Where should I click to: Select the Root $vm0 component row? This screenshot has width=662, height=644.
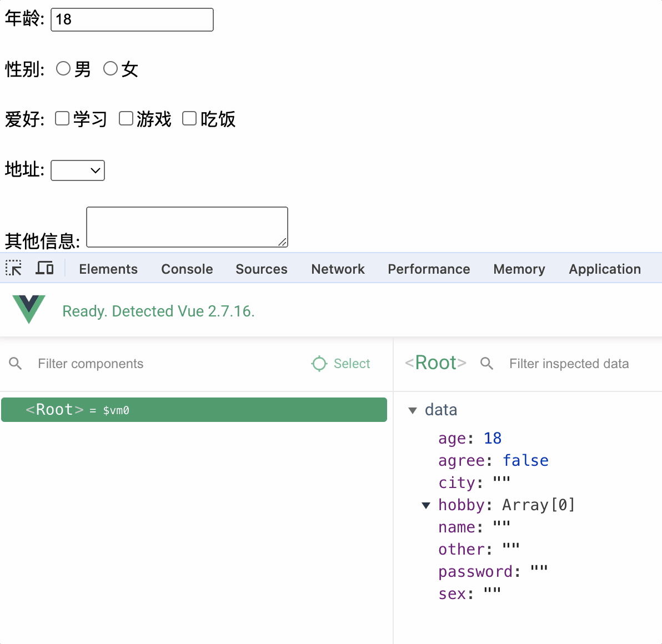(194, 410)
